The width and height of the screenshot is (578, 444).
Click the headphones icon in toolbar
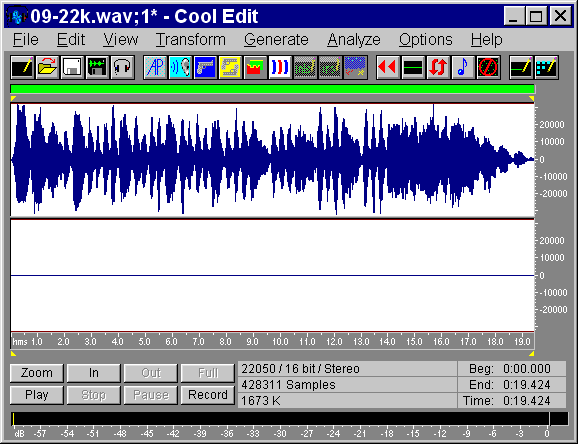(x=122, y=67)
